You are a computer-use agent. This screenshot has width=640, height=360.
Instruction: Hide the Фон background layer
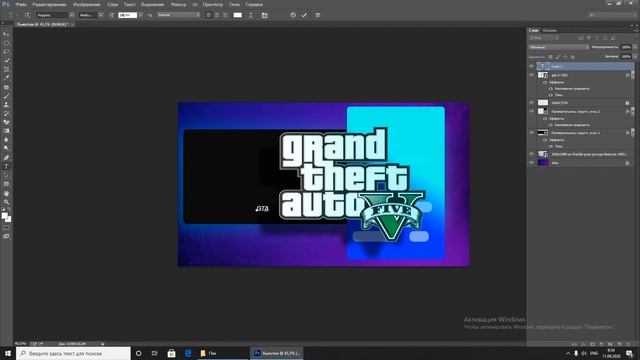click(531, 162)
